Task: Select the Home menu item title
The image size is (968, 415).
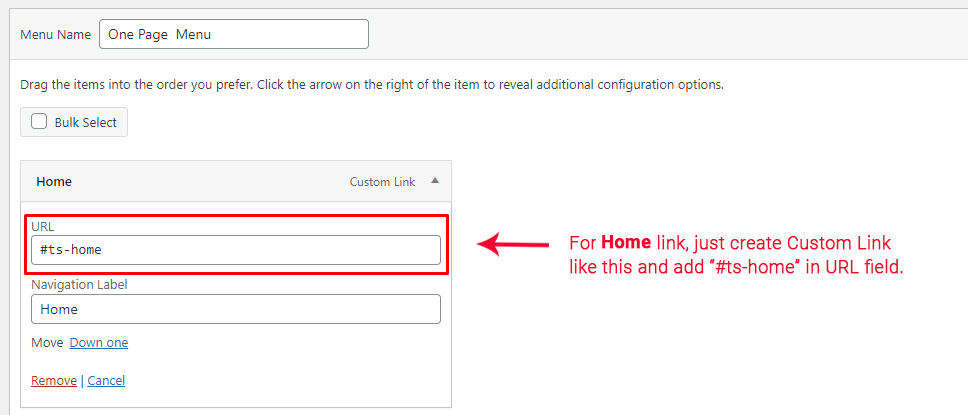Action: pyautogui.click(x=54, y=182)
